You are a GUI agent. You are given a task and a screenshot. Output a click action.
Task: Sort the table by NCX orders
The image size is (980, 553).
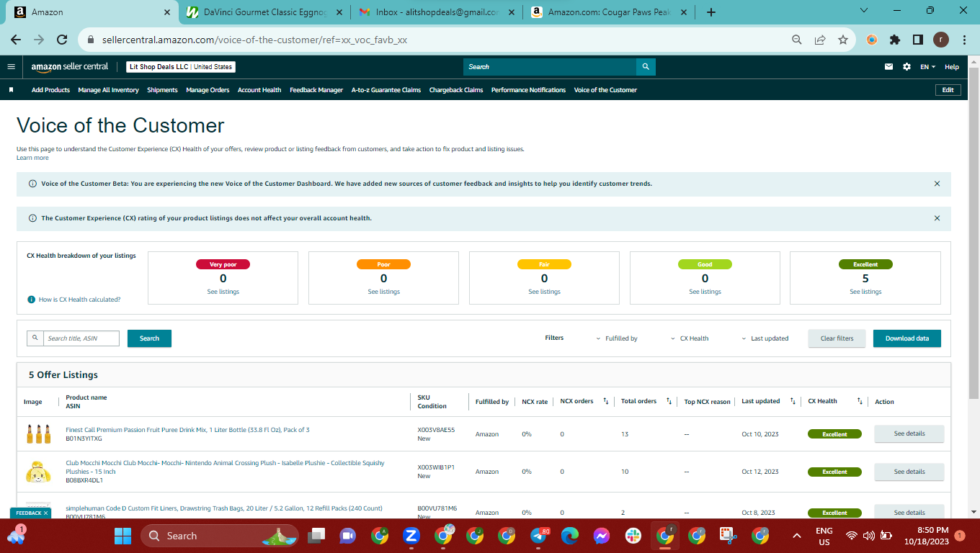[x=606, y=401]
